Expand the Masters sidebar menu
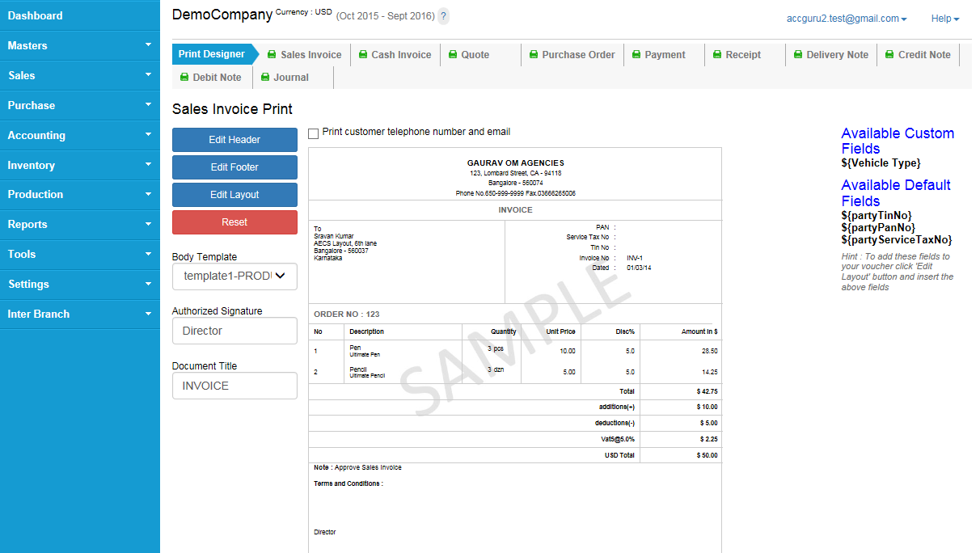Screen dimensions: 980x553 (79, 45)
